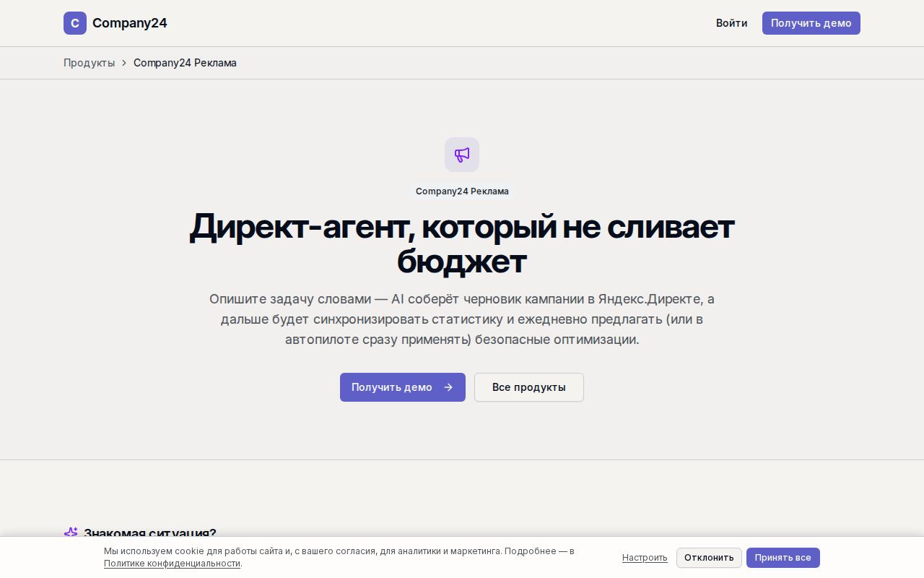The image size is (924, 578).
Task: Select Company24 Реклама breadcrumb item
Action: coord(185,63)
